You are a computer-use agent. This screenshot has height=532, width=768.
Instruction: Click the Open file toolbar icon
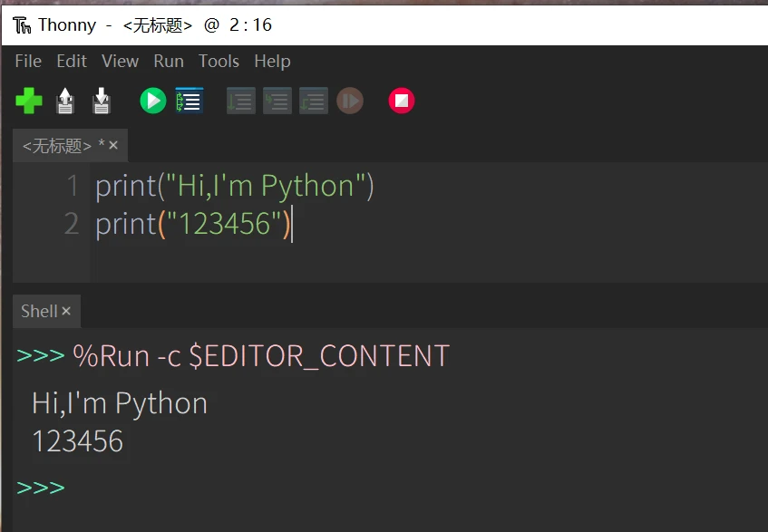tap(65, 101)
